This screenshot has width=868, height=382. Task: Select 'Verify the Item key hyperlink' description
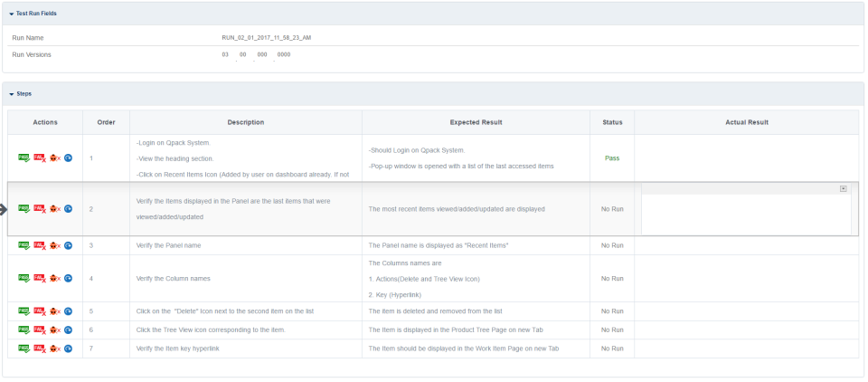pyautogui.click(x=179, y=349)
